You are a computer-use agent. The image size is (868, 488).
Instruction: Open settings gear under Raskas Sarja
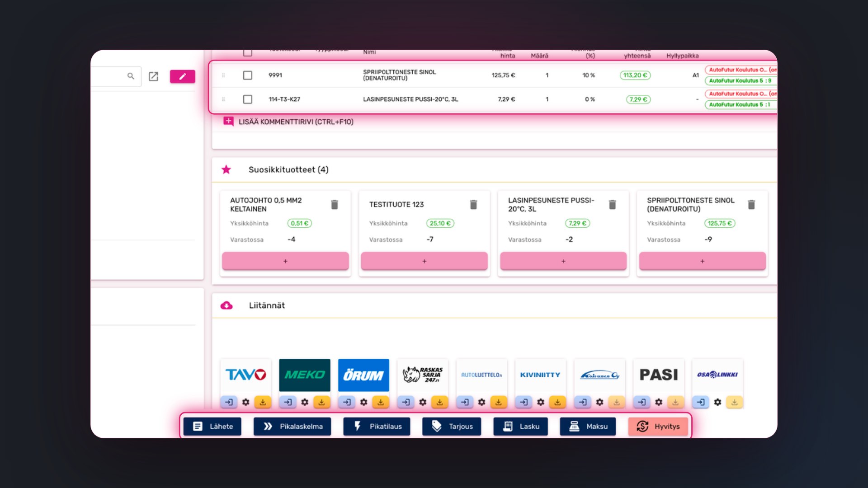pyautogui.click(x=423, y=402)
